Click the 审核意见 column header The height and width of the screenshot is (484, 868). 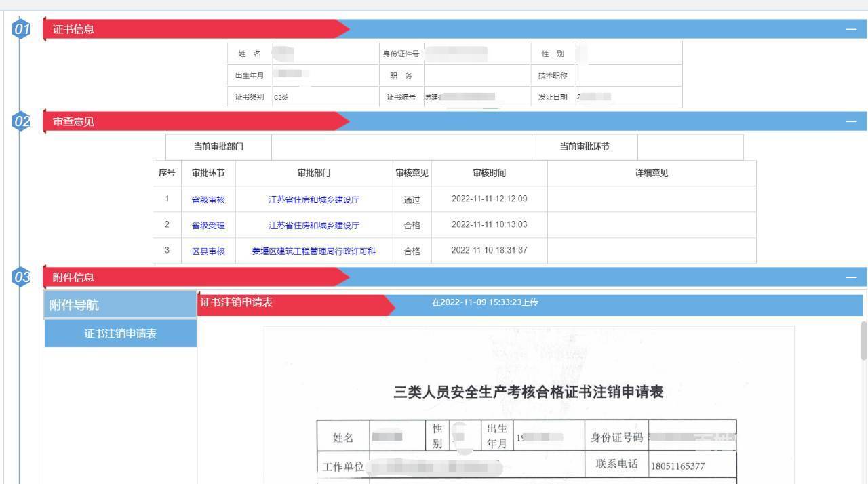(x=412, y=174)
